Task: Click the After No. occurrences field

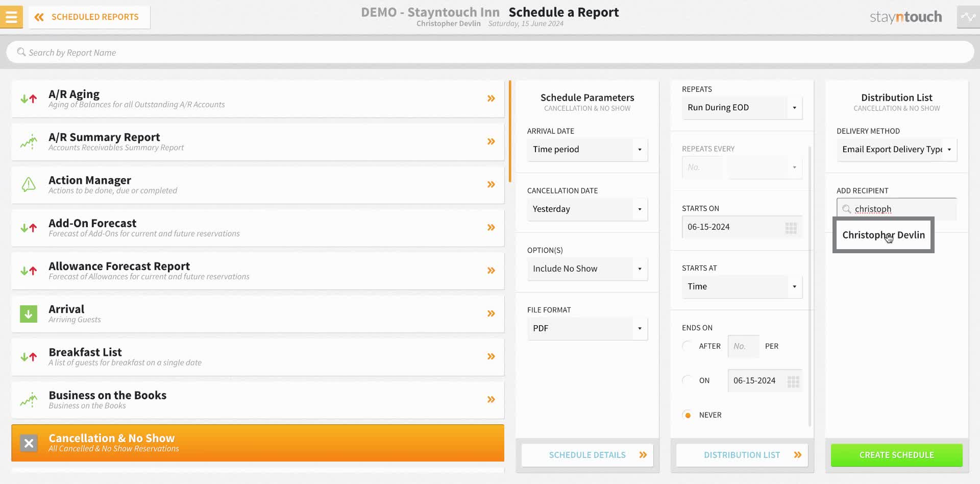Action: click(x=744, y=346)
